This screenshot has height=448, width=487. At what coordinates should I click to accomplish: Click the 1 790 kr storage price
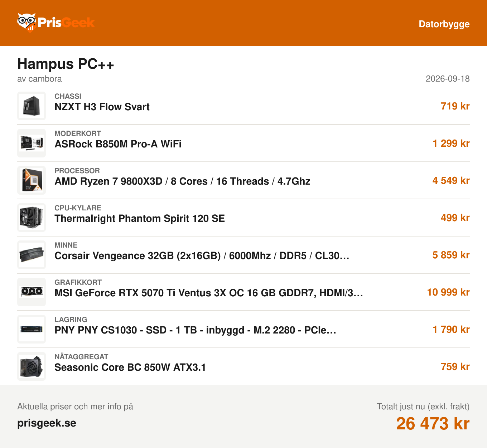point(451,330)
